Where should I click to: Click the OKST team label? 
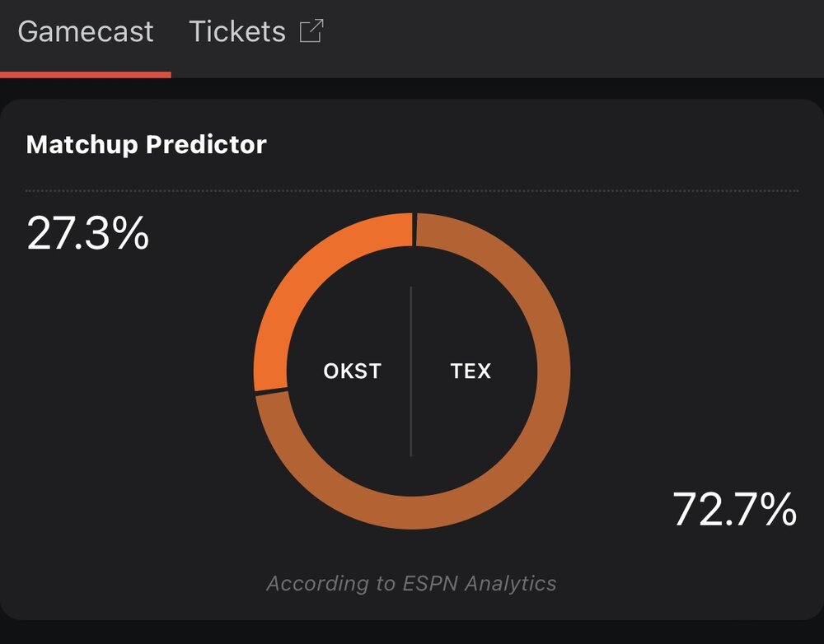tap(353, 371)
